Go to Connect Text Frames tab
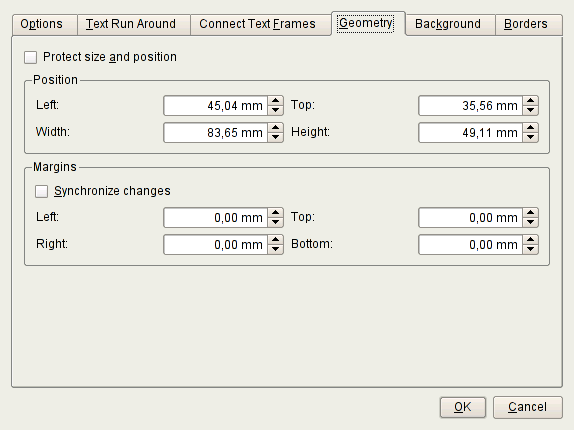Viewport: 574px width, 430px height. click(257, 24)
